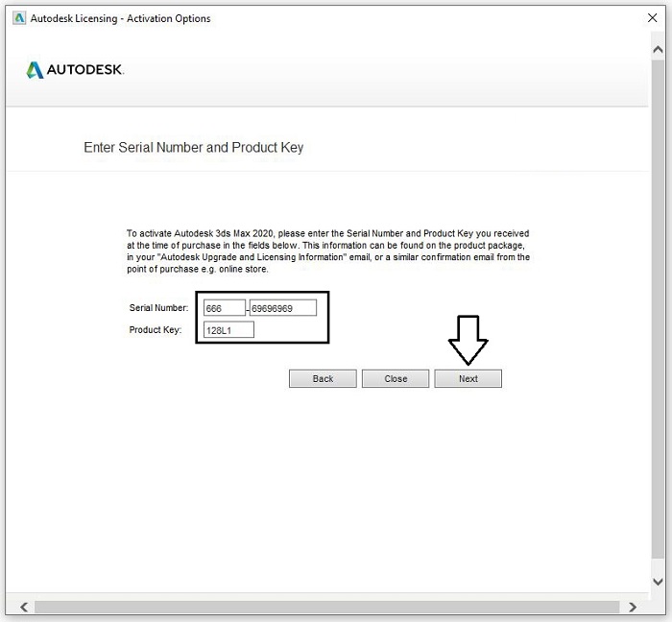The width and height of the screenshot is (672, 622).
Task: Click the 'Enter Serial Number and Product Key' heading
Action: click(x=193, y=148)
